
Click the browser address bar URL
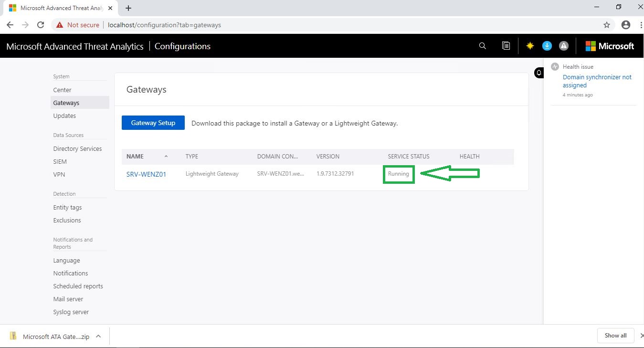(164, 25)
